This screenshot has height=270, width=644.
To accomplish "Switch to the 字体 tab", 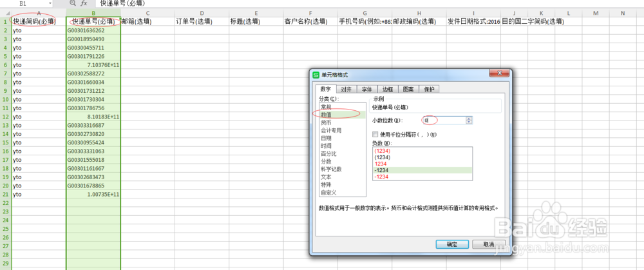I will tap(367, 90).
